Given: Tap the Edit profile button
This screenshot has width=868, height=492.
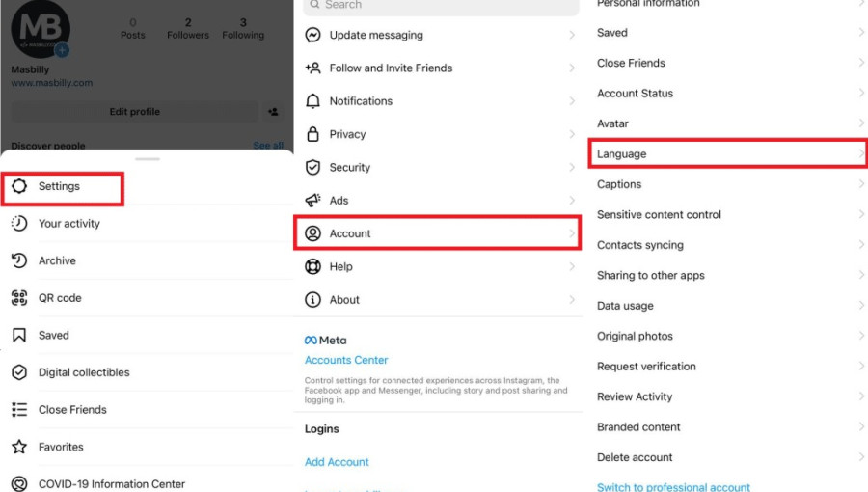Looking at the screenshot, I should click(134, 112).
